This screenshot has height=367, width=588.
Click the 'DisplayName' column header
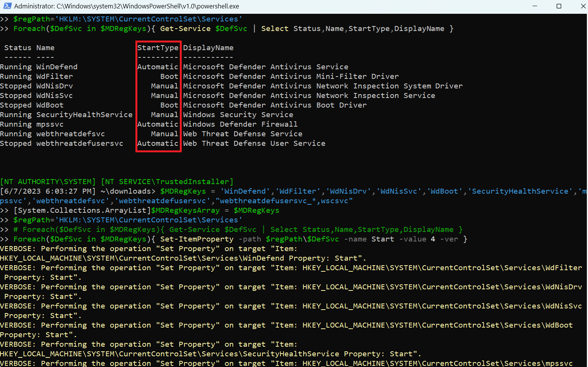208,48
